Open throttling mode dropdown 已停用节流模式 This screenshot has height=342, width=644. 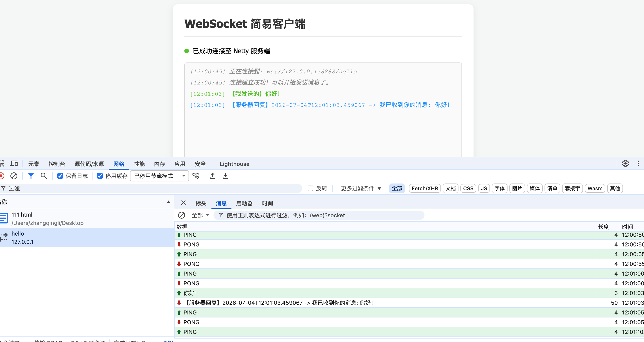coord(159,176)
